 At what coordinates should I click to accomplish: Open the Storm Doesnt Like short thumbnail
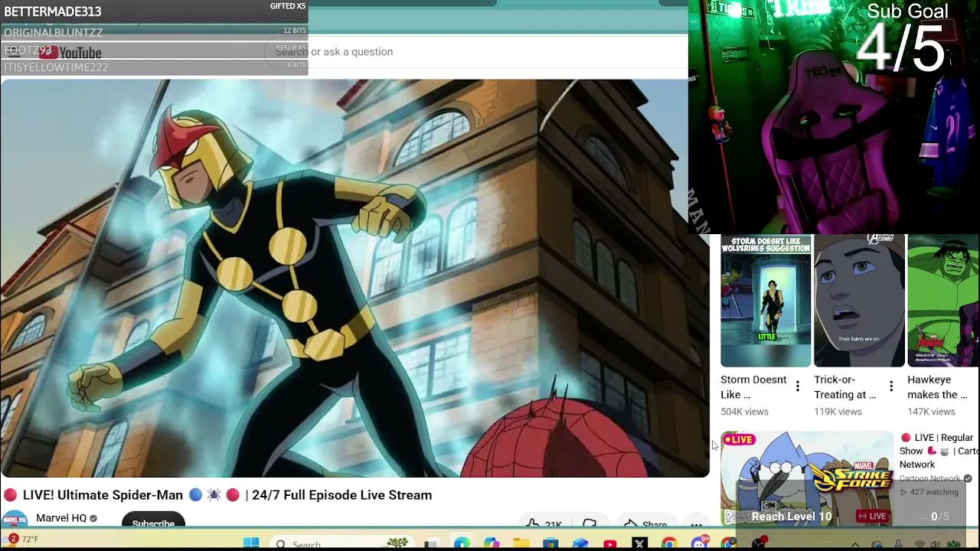766,301
